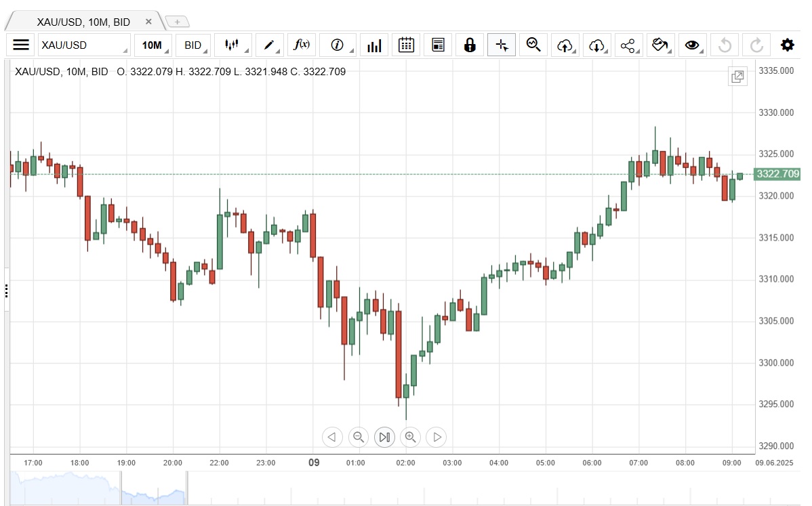Open the BID price side dropdown
Screen dimensions: 812x506
pyautogui.click(x=193, y=45)
